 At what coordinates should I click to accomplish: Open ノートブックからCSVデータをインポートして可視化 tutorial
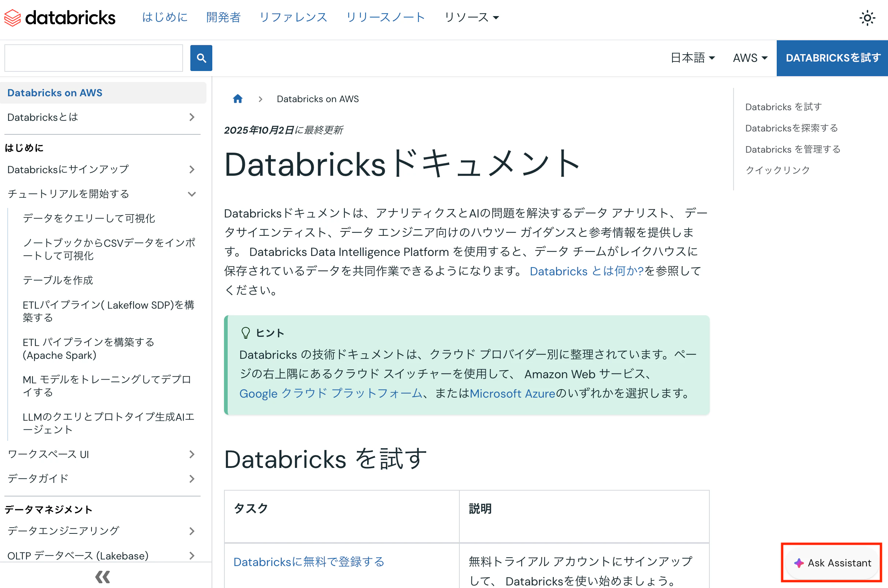(109, 249)
